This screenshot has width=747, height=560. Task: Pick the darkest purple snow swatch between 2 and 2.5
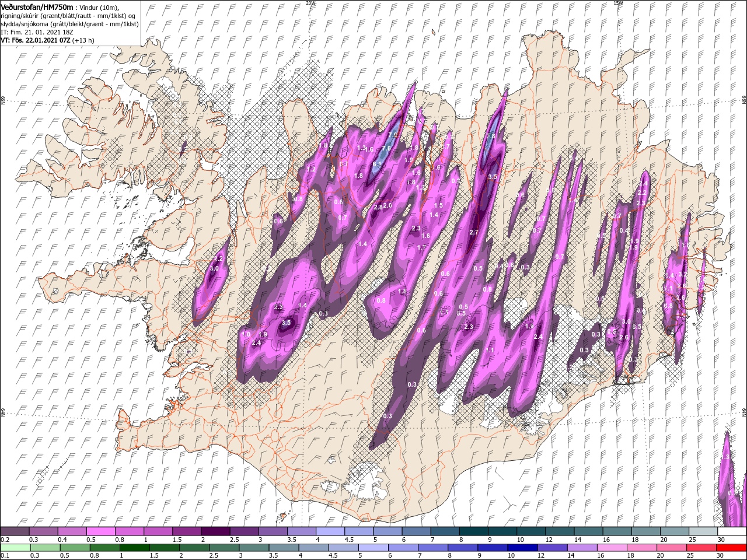215,531
